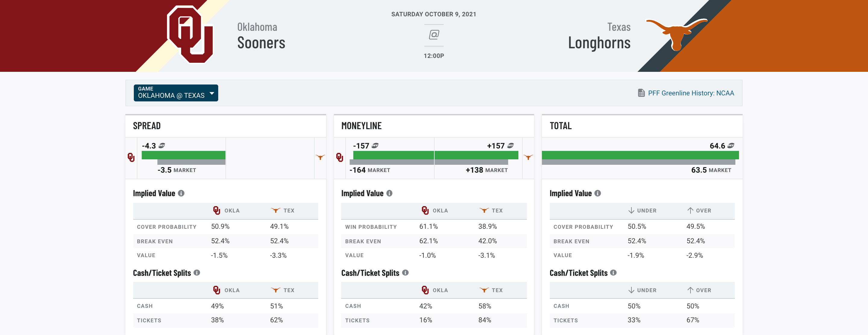Click the PFF football icon next to 64.6
Viewport: 868px width, 335px height.
click(731, 146)
